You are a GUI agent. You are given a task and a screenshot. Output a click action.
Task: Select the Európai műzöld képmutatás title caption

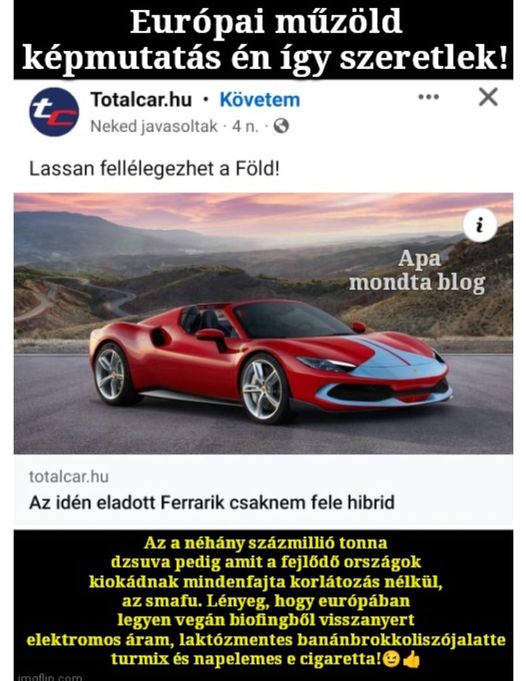click(x=265, y=40)
